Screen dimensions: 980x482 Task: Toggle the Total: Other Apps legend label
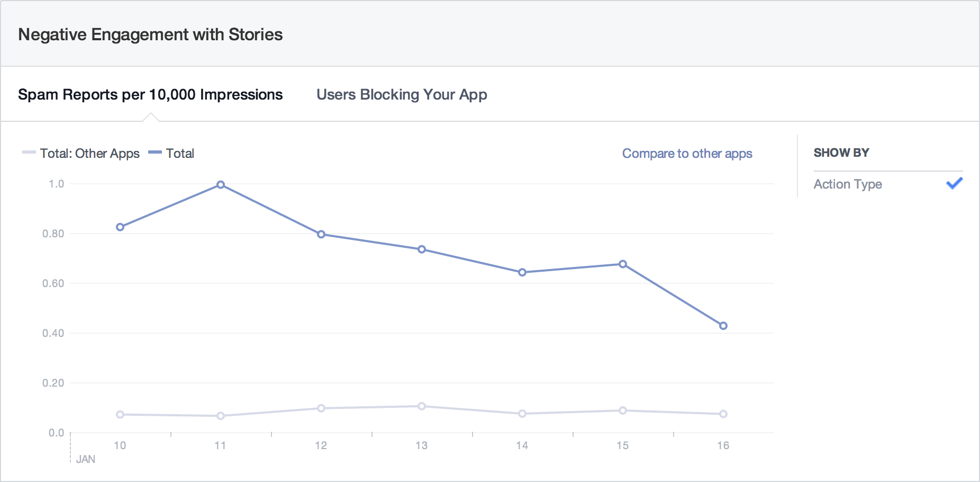90,154
